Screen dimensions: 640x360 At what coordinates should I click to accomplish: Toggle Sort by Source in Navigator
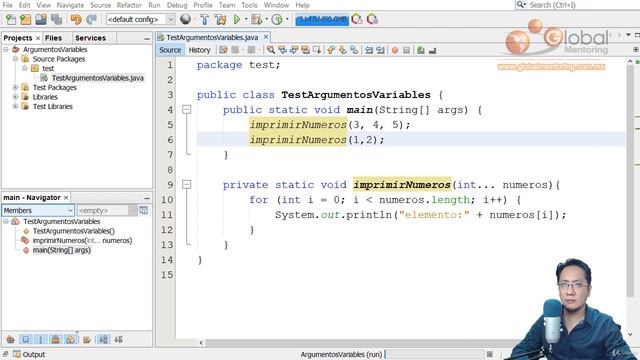[118, 339]
